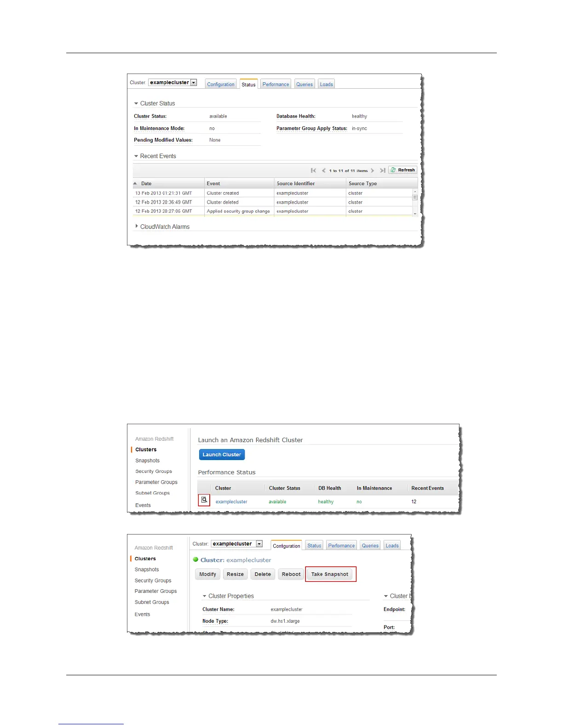Viewport: 563px width, 728px height.
Task: Go to next page of Recent Events
Action: [373, 171]
